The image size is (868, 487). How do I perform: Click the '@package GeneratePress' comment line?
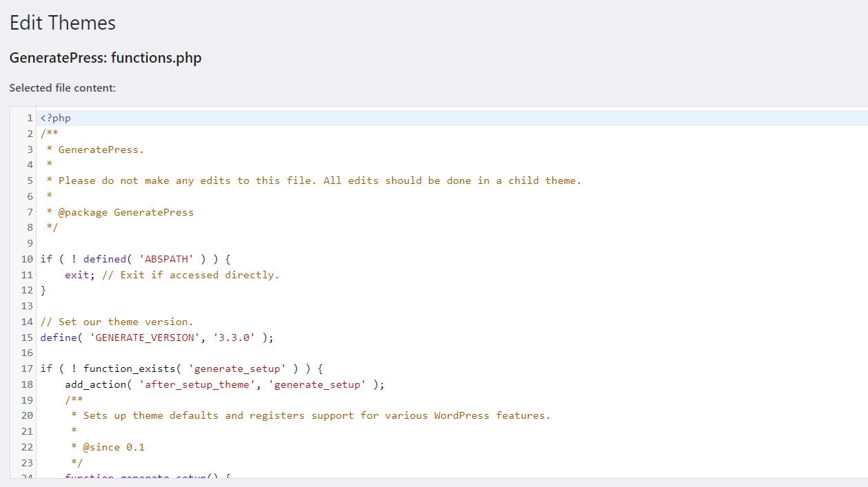[120, 212]
